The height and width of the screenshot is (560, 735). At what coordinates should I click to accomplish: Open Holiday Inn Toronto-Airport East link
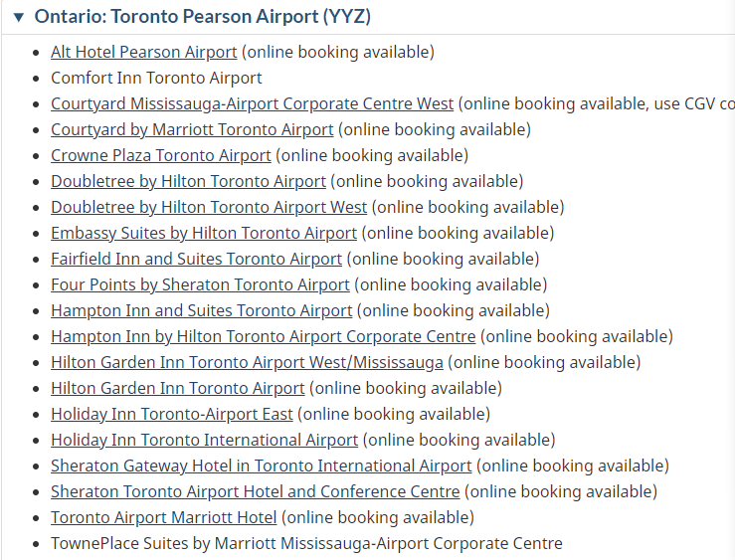(172, 414)
